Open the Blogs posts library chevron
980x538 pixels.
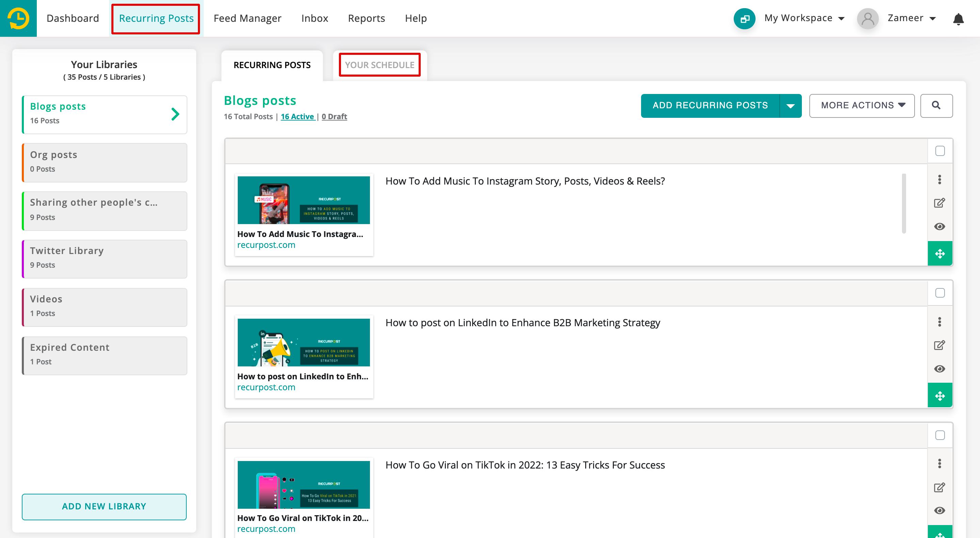(x=175, y=114)
